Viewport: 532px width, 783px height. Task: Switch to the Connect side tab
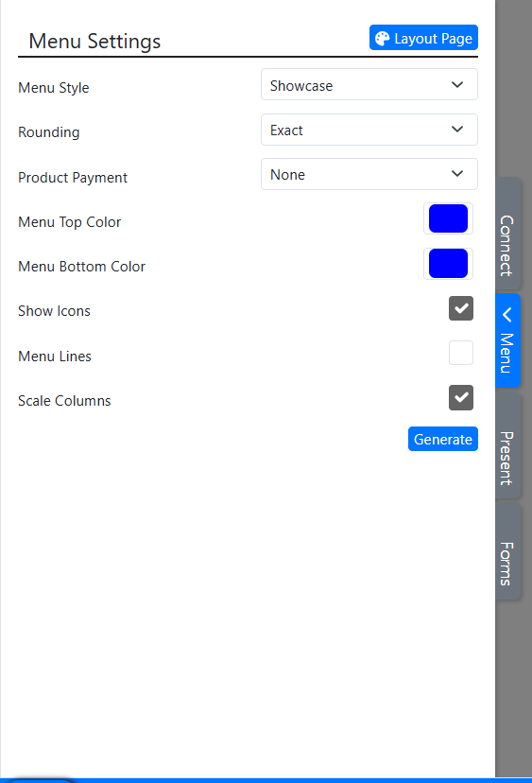pyautogui.click(x=508, y=234)
